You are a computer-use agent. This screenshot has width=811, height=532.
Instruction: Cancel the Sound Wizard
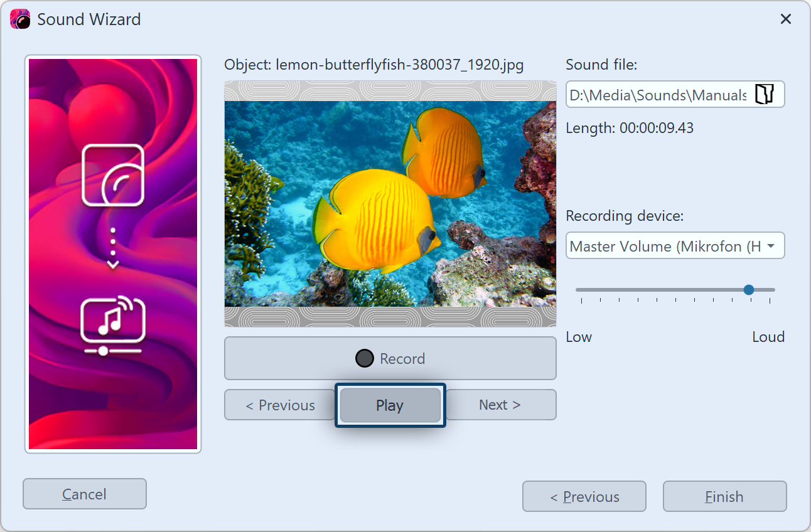coord(85,494)
